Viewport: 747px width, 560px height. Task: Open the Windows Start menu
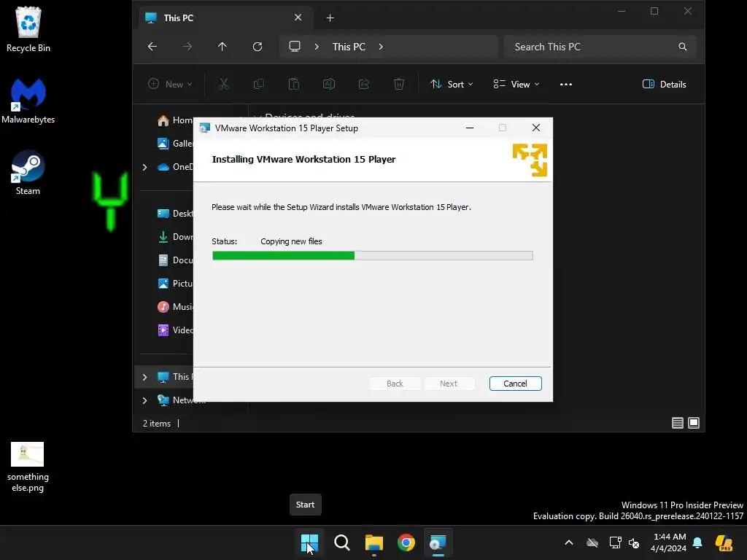[x=309, y=542]
